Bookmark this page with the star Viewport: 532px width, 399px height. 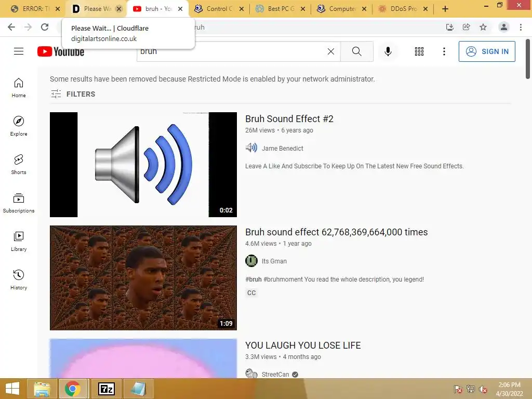pyautogui.click(x=483, y=27)
